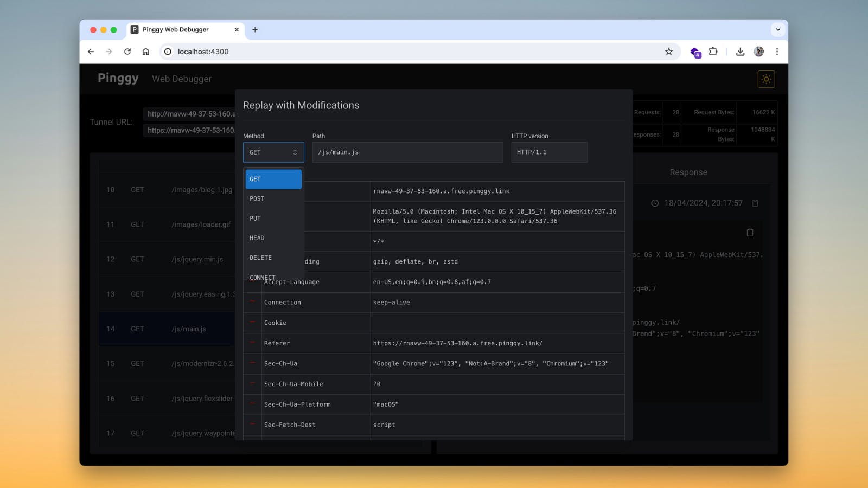Select request 14 /js/main.js

(x=167, y=329)
